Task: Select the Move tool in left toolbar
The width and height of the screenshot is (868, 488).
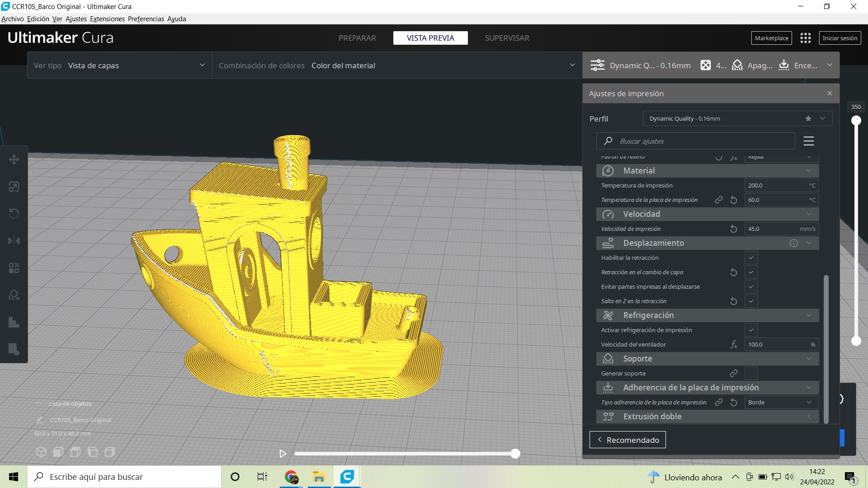Action: click(14, 160)
